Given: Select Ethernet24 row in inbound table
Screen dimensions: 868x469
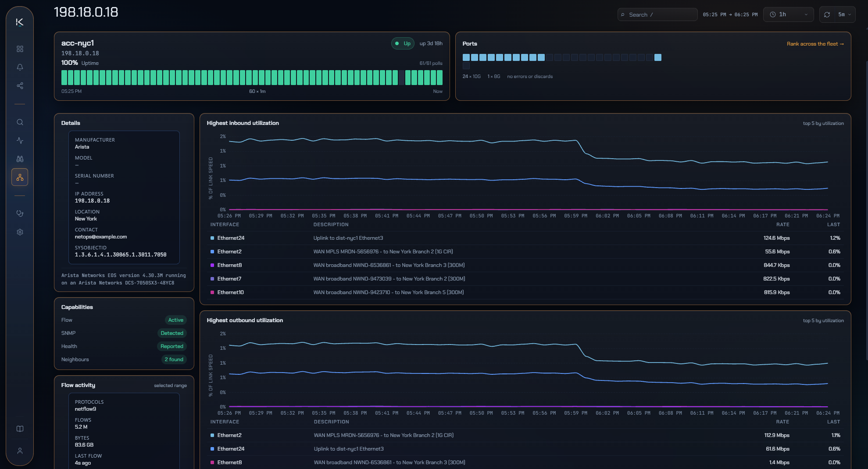Looking at the screenshot, I should click(525, 238).
